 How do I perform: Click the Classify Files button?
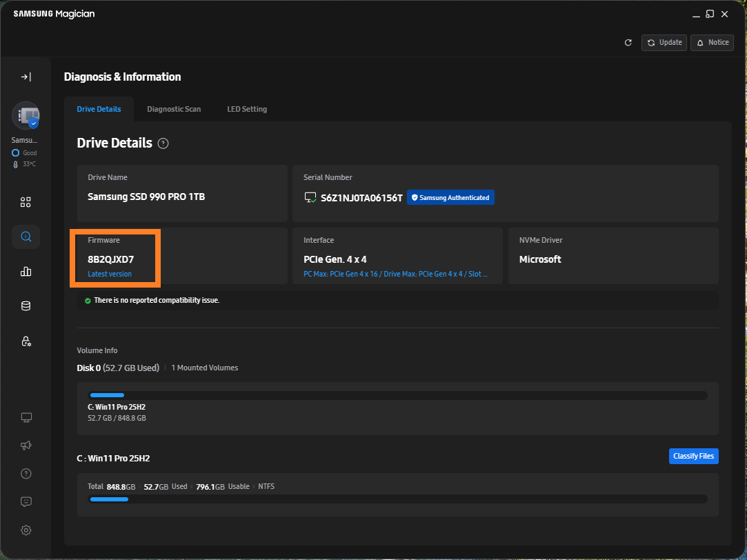coord(693,457)
